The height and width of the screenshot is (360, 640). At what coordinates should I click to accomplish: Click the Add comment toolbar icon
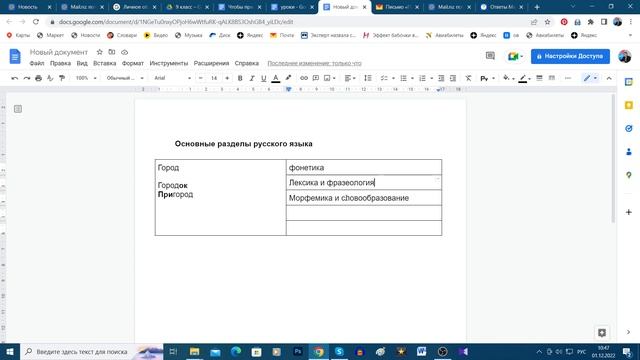click(x=316, y=78)
